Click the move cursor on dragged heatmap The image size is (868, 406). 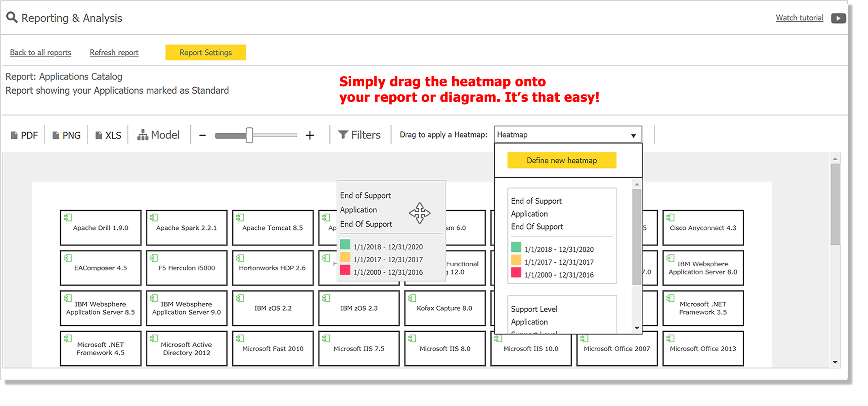(420, 213)
